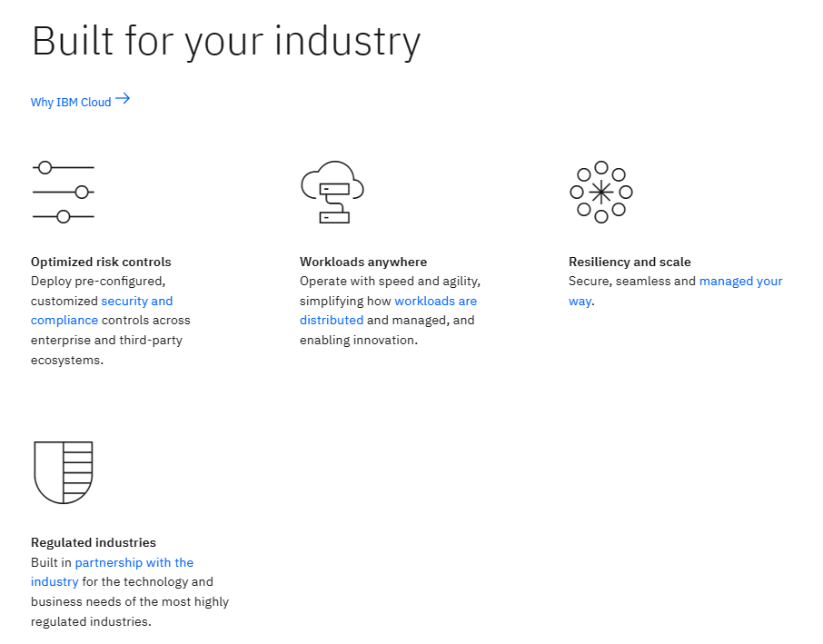Click the shield icon above Regulated industries
This screenshot has width=823, height=644.
tap(63, 472)
